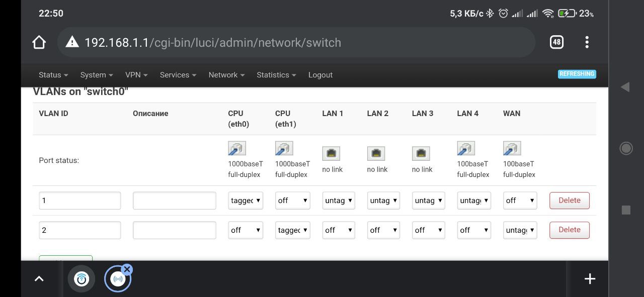The image size is (644, 297).
Task: Click the LAN 1 port status icon
Action: click(331, 153)
